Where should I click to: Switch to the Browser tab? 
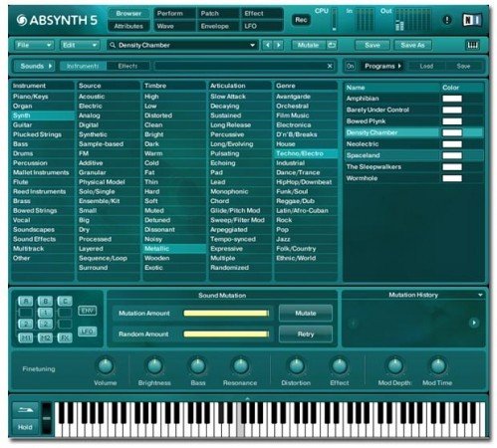128,14
